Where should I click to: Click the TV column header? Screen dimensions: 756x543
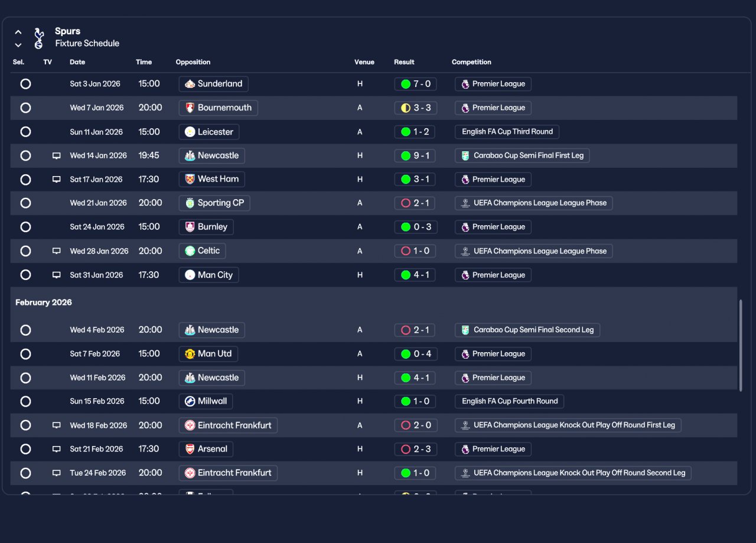coord(48,62)
